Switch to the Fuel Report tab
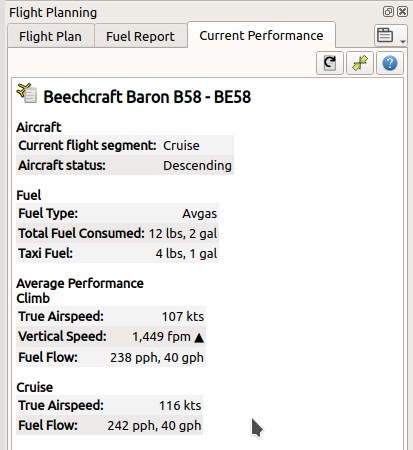This screenshot has width=413, height=450. [140, 36]
